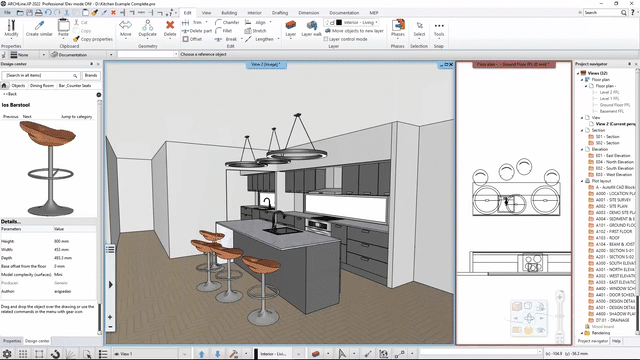640x360 pixels.
Task: Click the Jump to category link
Action: [x=76, y=117]
